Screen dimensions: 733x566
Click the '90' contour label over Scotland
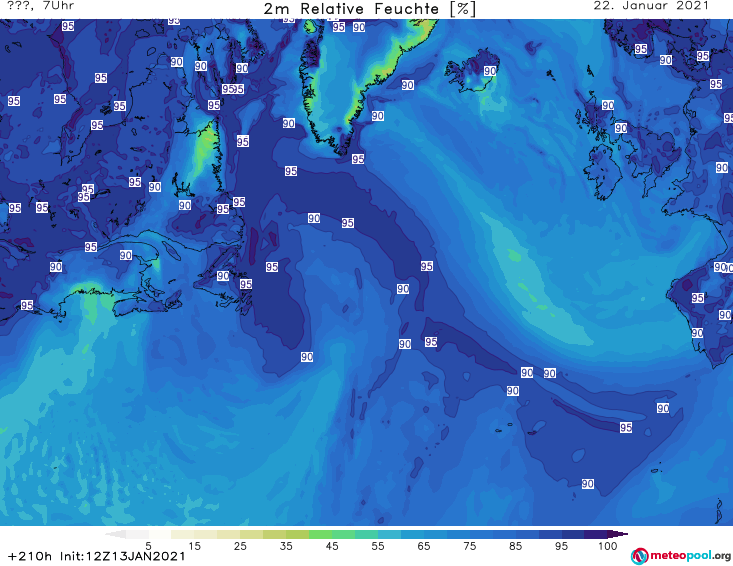[608, 105]
